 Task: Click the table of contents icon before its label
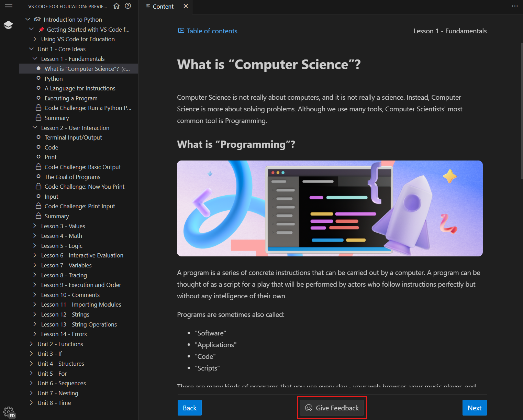180,31
